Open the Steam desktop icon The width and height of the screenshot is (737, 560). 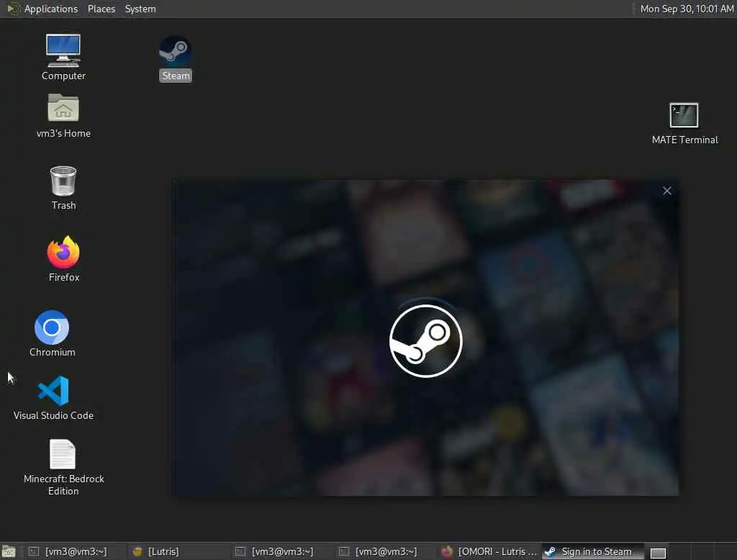coord(176,58)
